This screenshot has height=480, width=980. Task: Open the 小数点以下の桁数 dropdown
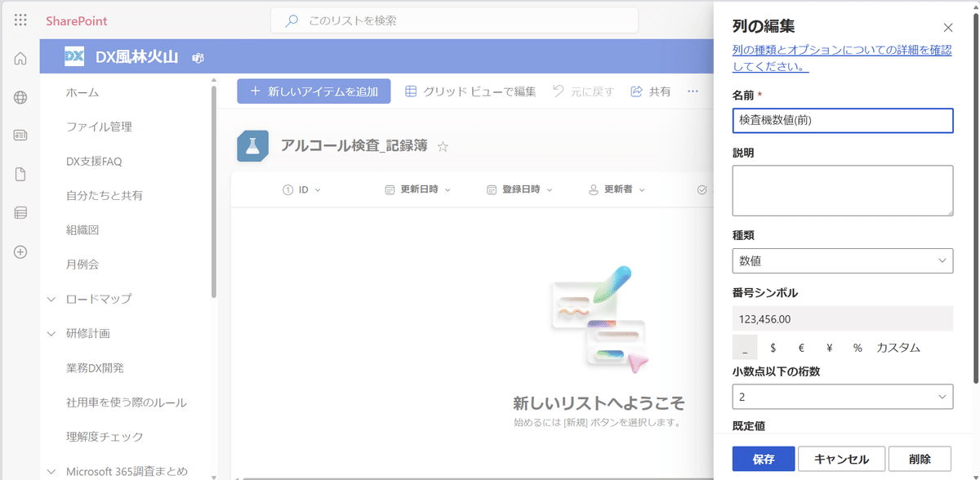pos(843,397)
